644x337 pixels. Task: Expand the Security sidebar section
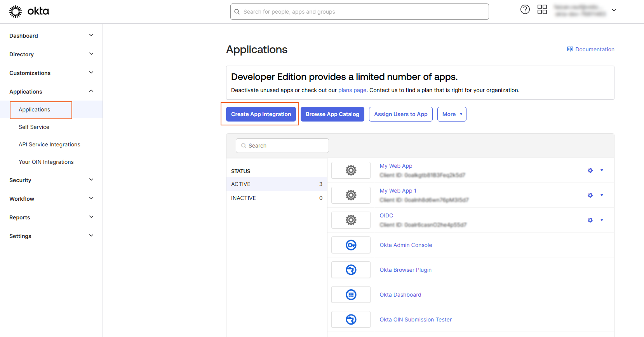[x=91, y=180]
